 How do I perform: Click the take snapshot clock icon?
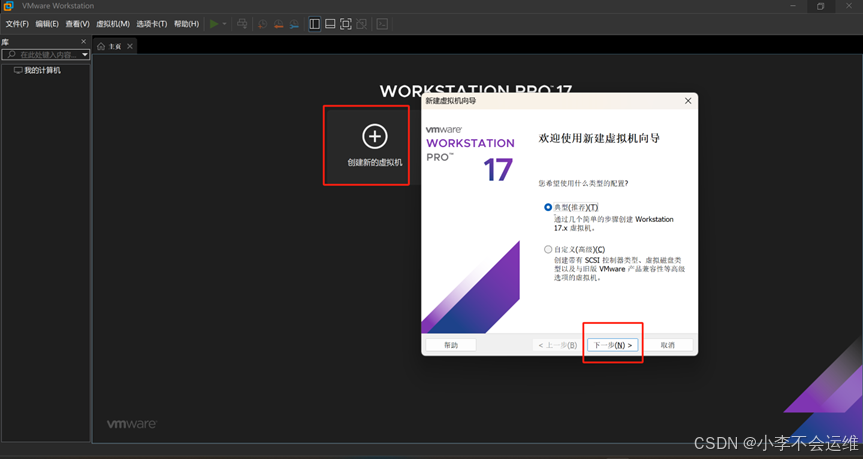point(263,24)
